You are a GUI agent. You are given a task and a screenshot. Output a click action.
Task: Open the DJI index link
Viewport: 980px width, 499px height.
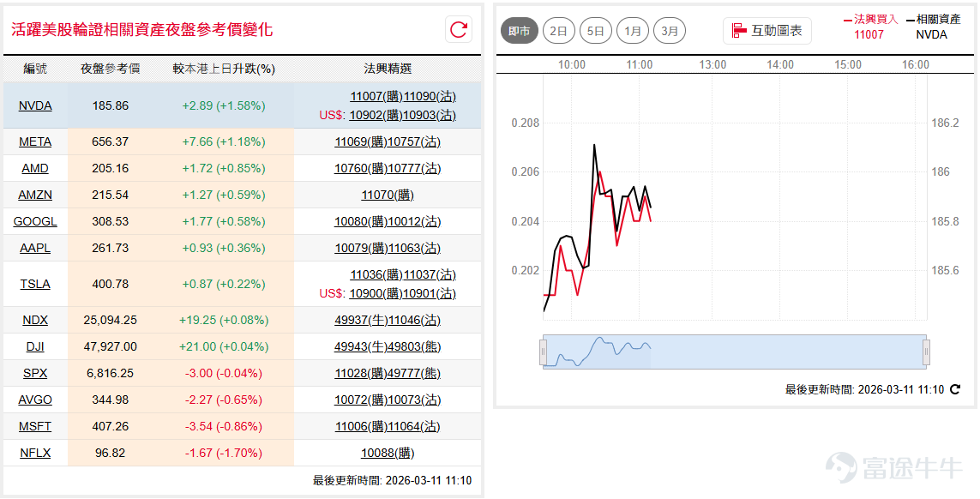[35, 346]
